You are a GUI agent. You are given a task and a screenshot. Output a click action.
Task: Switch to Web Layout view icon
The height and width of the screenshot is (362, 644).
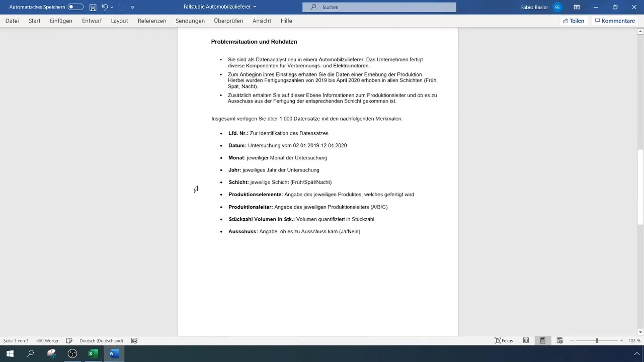pos(559,340)
